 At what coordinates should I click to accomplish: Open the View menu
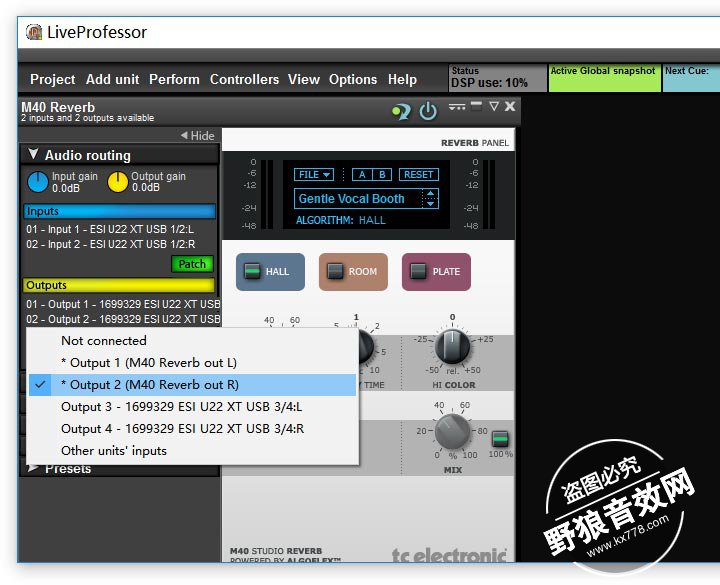(304, 79)
